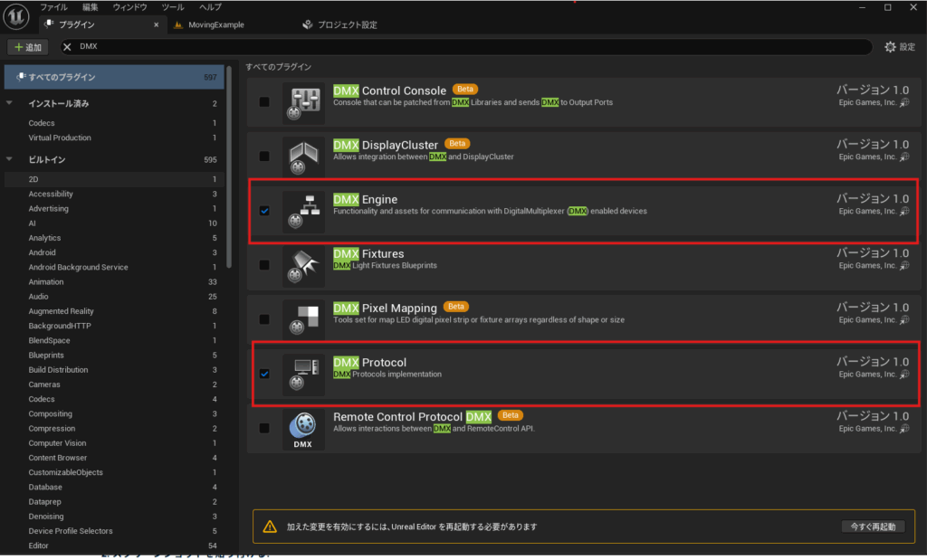Click the Remote Control Protocol DMX icon

click(303, 429)
